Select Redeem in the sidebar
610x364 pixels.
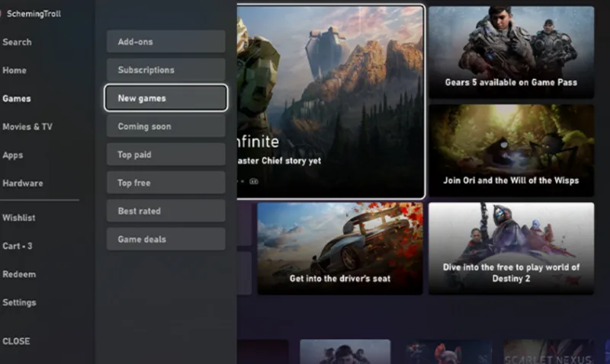point(19,274)
